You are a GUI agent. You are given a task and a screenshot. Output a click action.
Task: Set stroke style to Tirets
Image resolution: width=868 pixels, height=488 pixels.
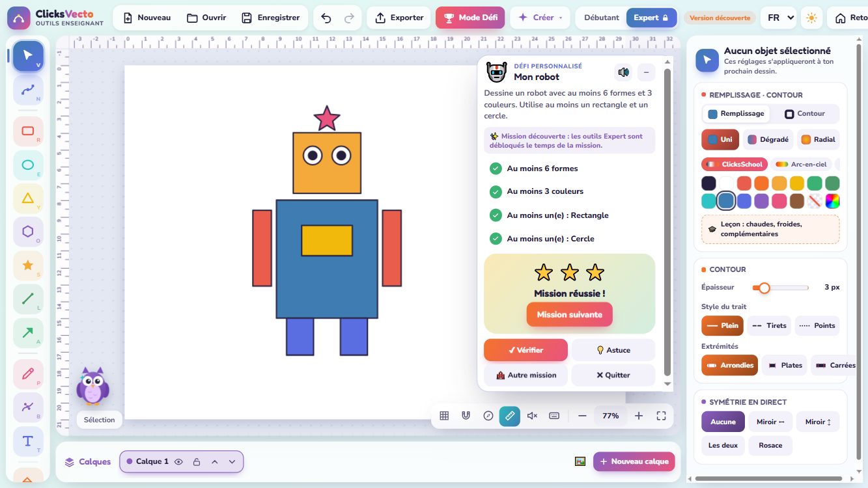click(x=769, y=326)
